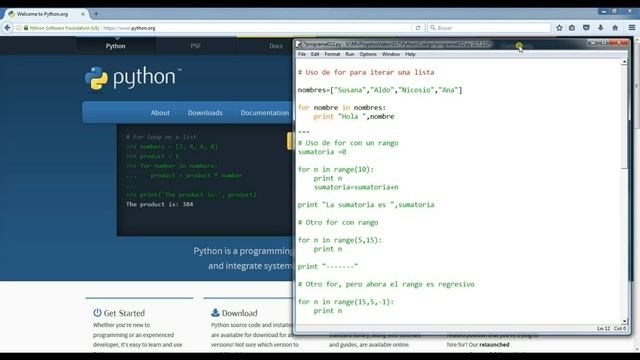640x360 pixels.
Task: Click the line 'for n in range(10):'
Action: point(336,169)
